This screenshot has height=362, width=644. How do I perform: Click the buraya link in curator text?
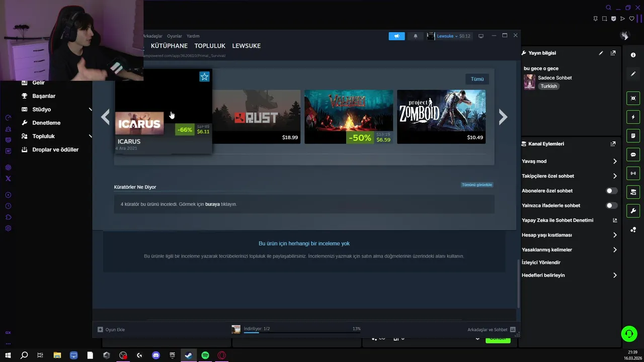pyautogui.click(x=212, y=204)
